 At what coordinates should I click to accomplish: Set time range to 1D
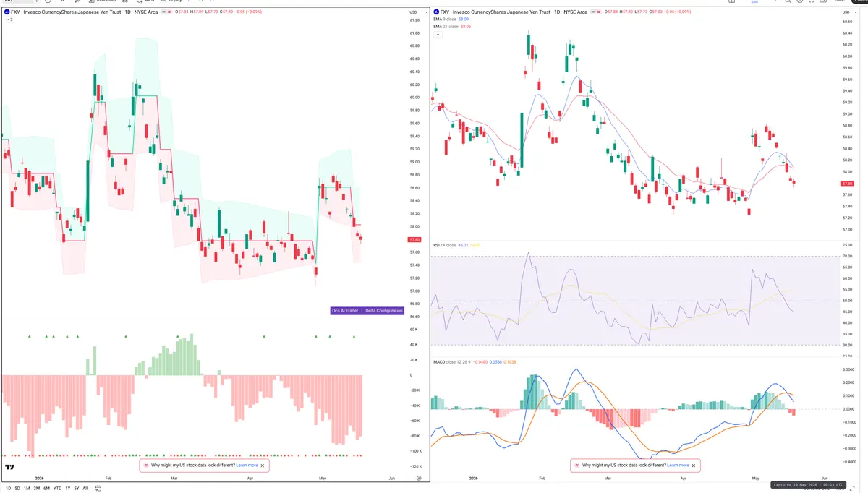tap(8, 489)
